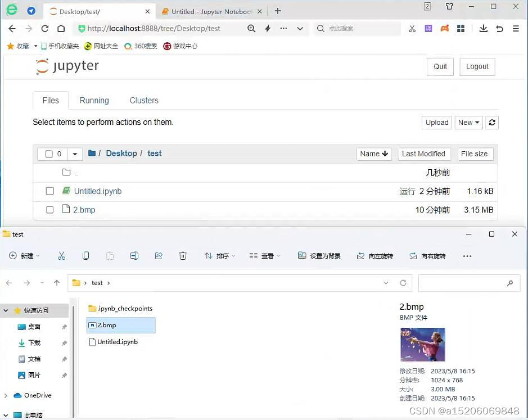This screenshot has height=420, width=528.
Task: Open the 新建 menu in Explorer
Action: (x=24, y=256)
